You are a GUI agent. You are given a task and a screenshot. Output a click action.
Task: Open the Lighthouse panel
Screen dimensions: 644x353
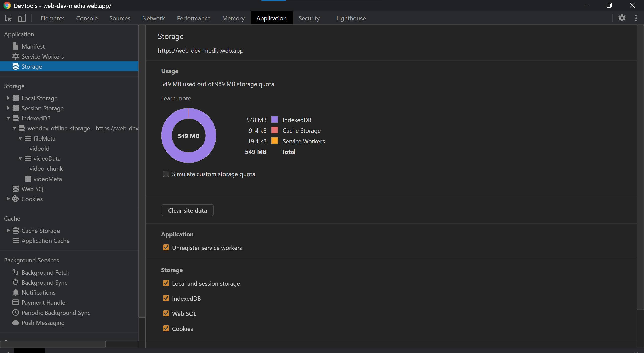[351, 18]
